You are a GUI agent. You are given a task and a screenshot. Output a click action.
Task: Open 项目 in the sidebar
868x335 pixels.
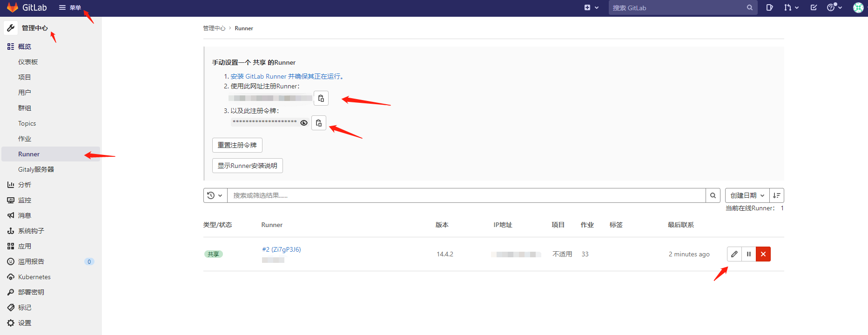(24, 77)
